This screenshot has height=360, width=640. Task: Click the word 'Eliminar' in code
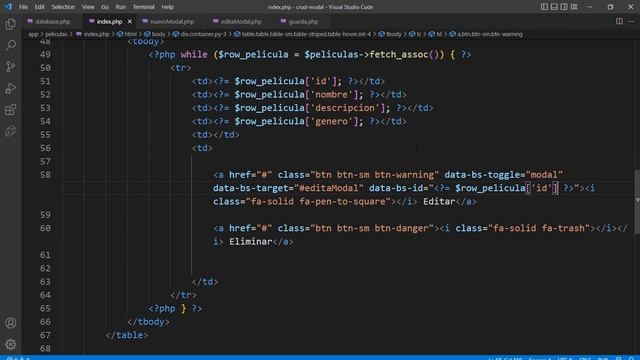251,242
